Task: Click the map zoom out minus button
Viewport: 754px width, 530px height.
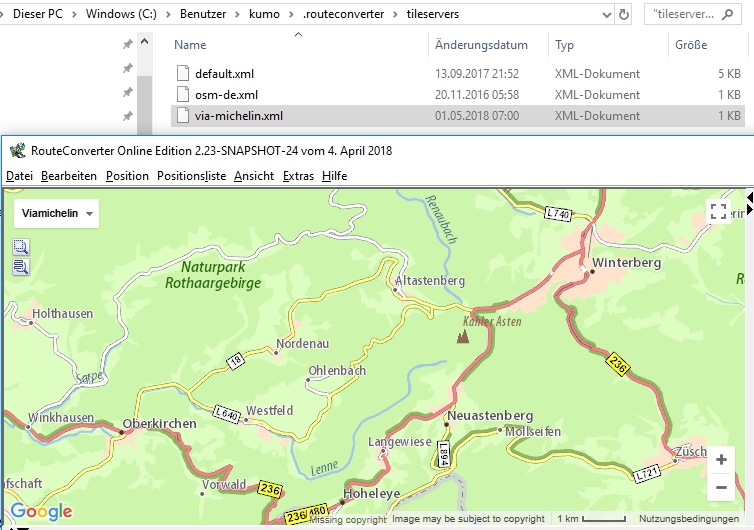Action: click(720, 488)
